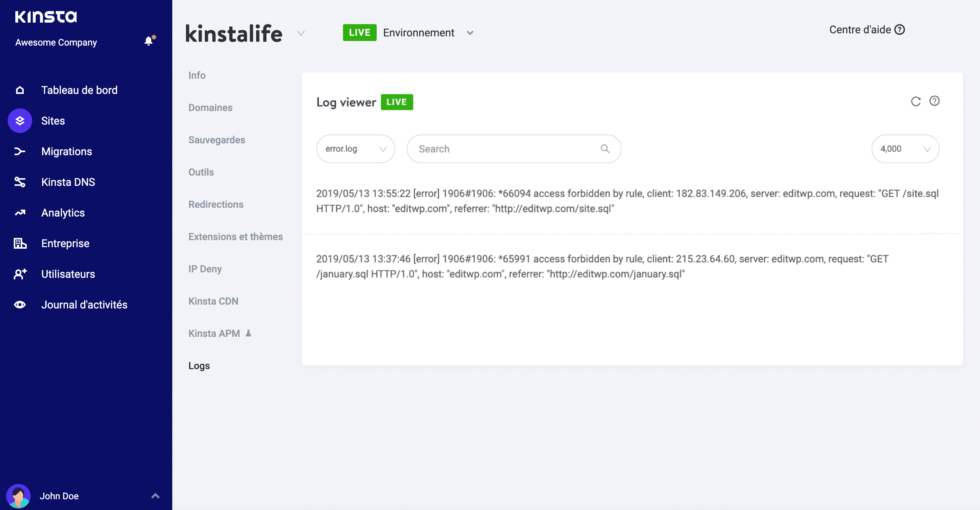Screen dimensions: 980x510
Task: Click the Analytics trend icon
Action: pyautogui.click(x=20, y=213)
